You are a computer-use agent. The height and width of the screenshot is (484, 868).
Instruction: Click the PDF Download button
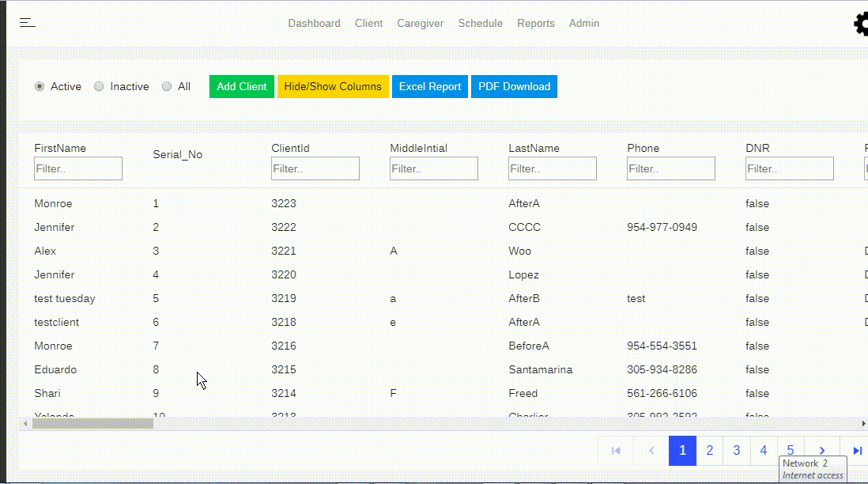(x=515, y=86)
